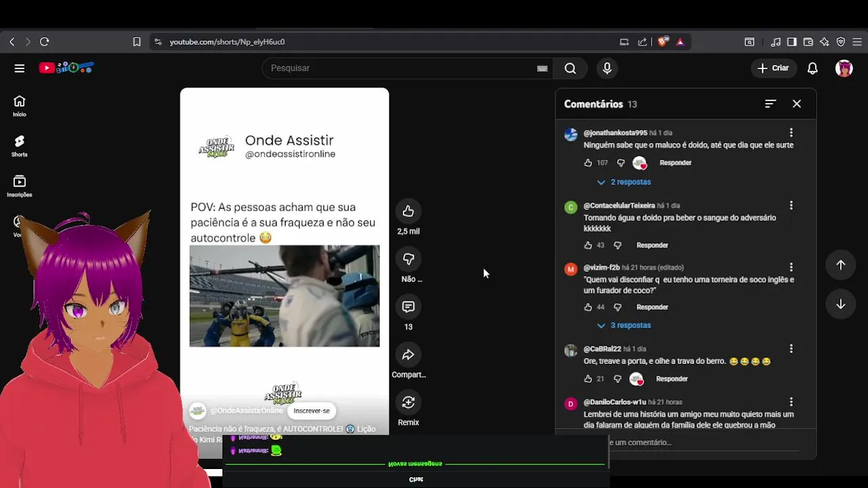Dislike ContacelularTeixeira's comment
Image resolution: width=868 pixels, height=488 pixels.
(x=617, y=245)
